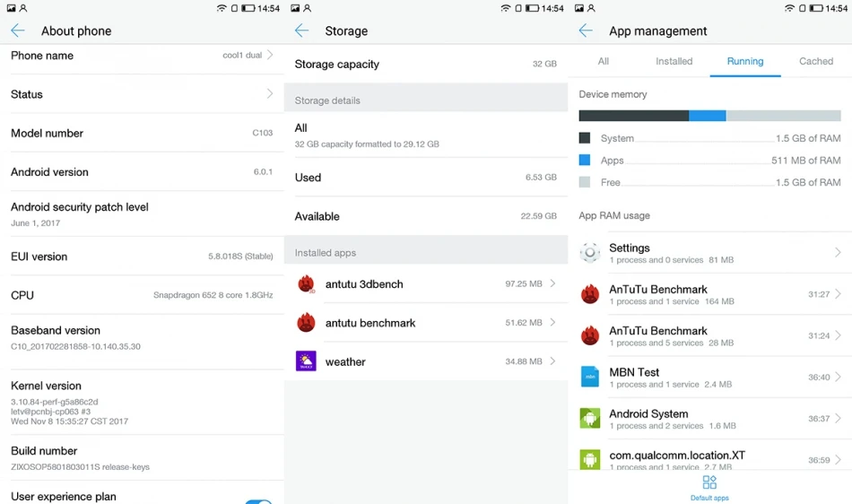Tap the Settings gear icon in RAM usage
This screenshot has width=852, height=504.
pyautogui.click(x=590, y=253)
